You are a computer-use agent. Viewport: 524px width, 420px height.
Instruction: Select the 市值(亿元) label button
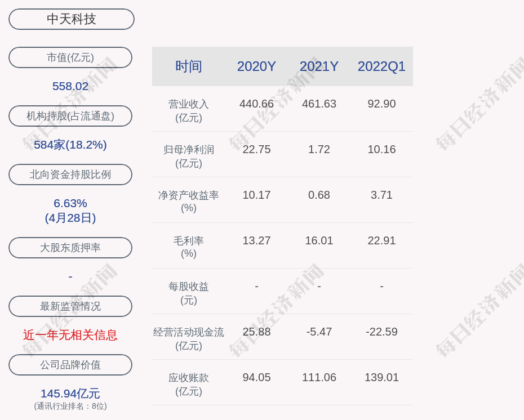click(x=70, y=57)
